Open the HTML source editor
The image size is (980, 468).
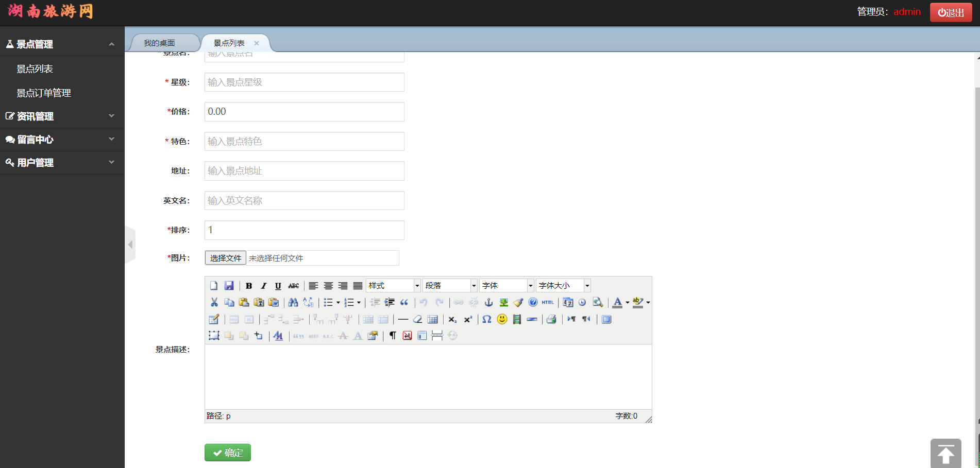(548, 302)
